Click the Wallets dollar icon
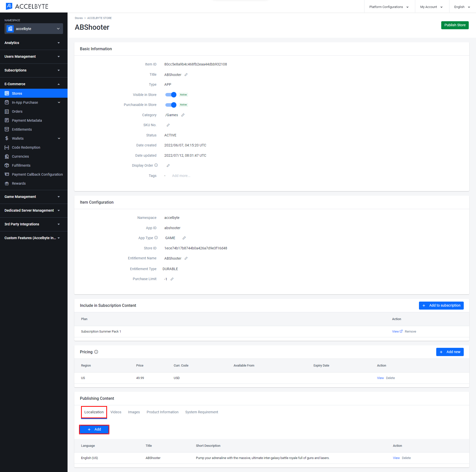The image size is (476, 472). coord(7,138)
